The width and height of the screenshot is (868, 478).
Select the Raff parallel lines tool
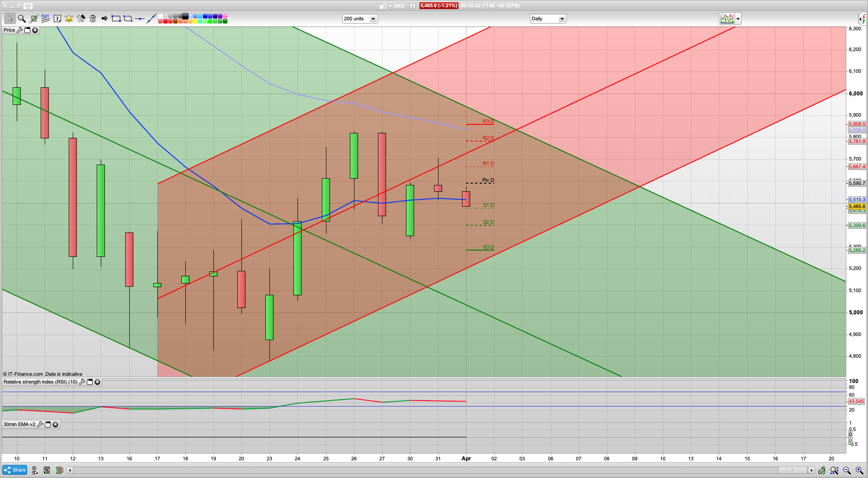pos(45,19)
